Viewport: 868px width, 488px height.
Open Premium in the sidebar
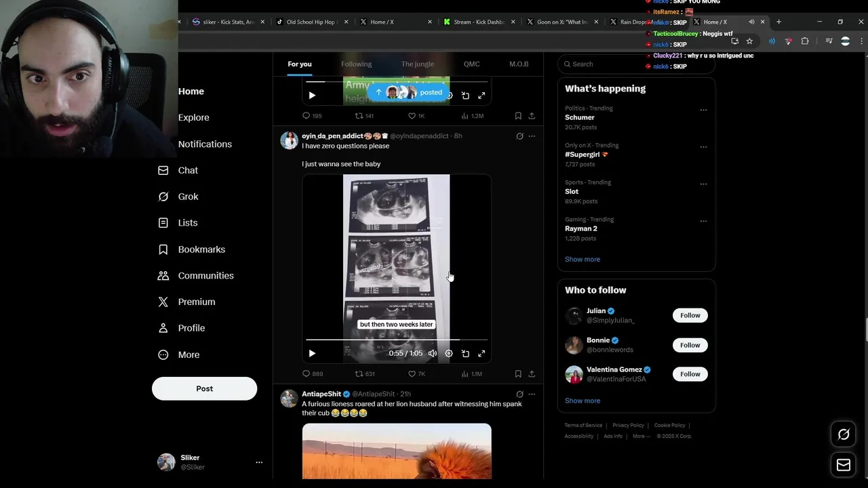click(186, 302)
